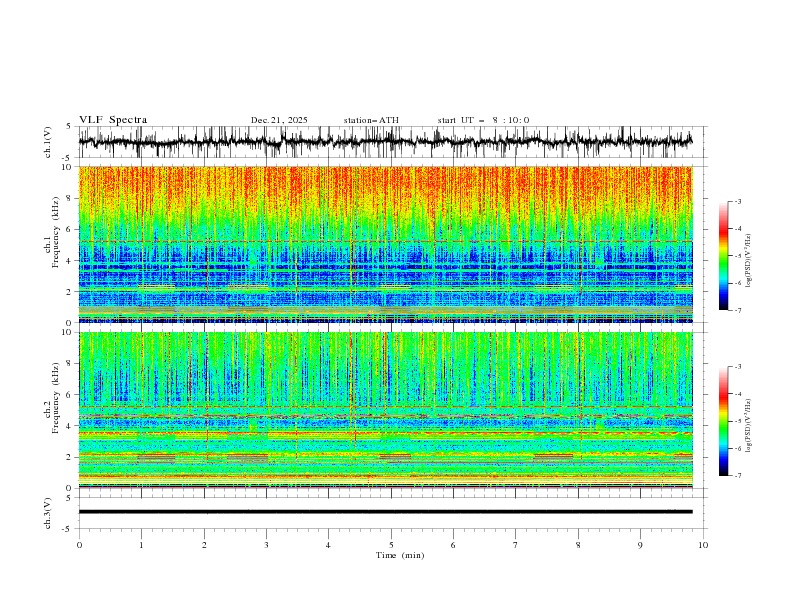792x612 pixels.
Task: Click the lower colorbar "log(PSD)(V²/Hz)" label
Action: pos(748,426)
